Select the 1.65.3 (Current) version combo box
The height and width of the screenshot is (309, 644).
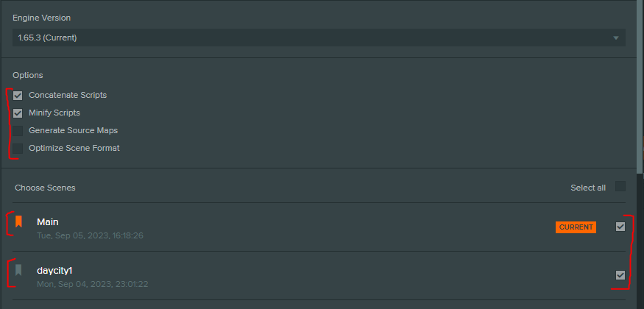pyautogui.click(x=319, y=38)
